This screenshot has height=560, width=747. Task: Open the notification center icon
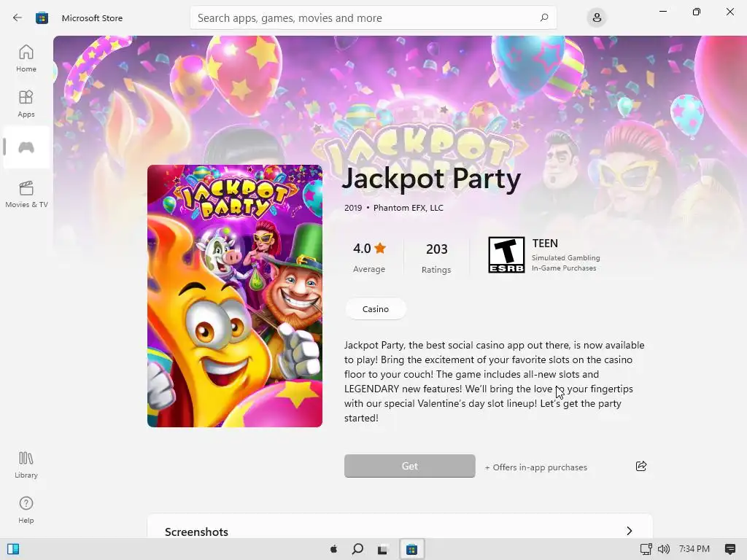pyautogui.click(x=729, y=549)
